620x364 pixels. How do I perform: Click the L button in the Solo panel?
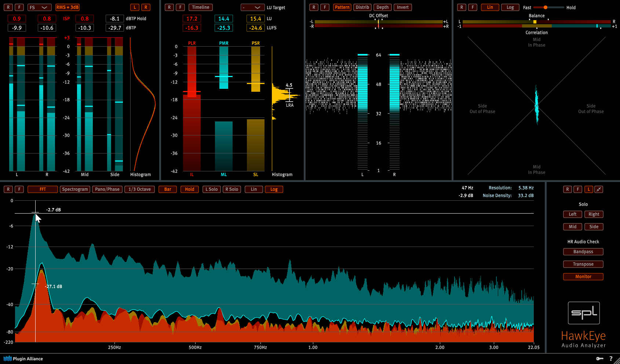[x=588, y=189]
